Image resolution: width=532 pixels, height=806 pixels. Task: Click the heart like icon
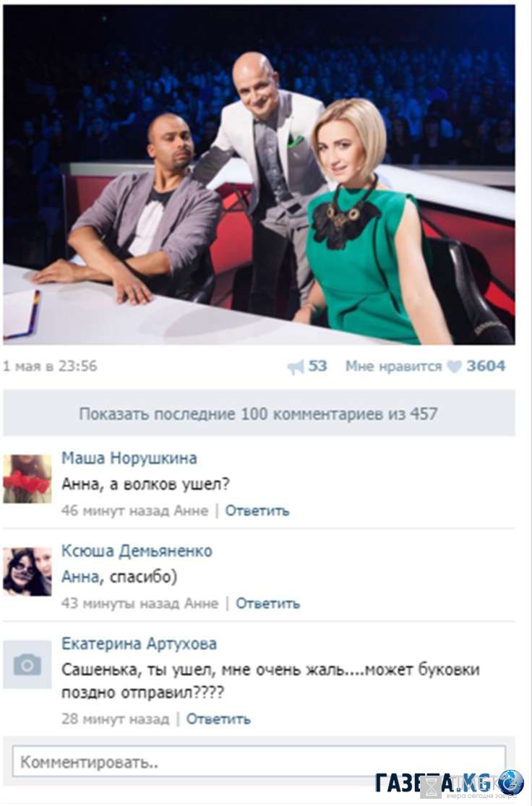point(455,366)
